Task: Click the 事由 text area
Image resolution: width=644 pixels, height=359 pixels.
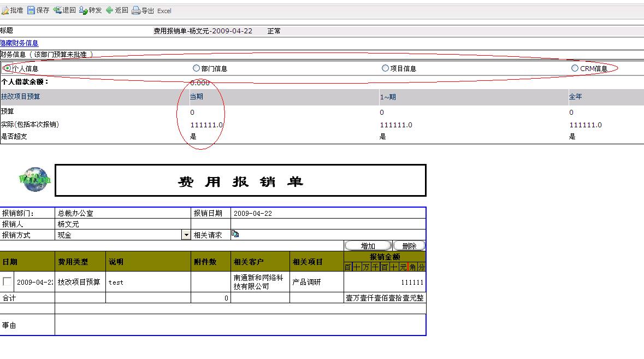Action: pyautogui.click(x=240, y=325)
